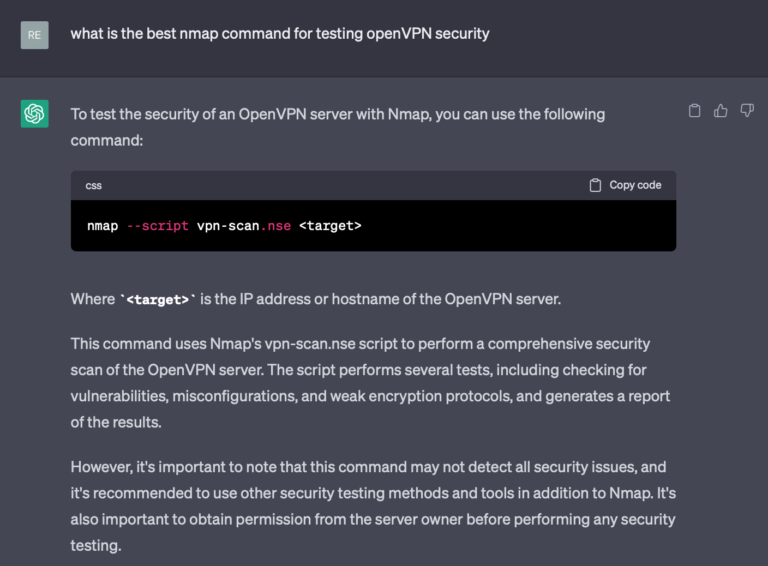The height and width of the screenshot is (566, 768).
Task: Click the paragraph starting 'This command uses Nmap's'
Action: coord(370,382)
